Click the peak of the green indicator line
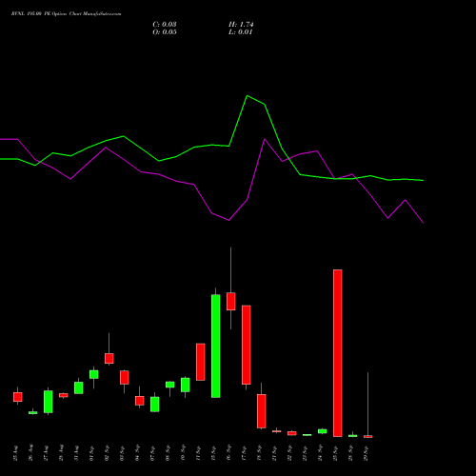Image resolution: width=476 pixels, height=476 pixels. click(x=248, y=95)
